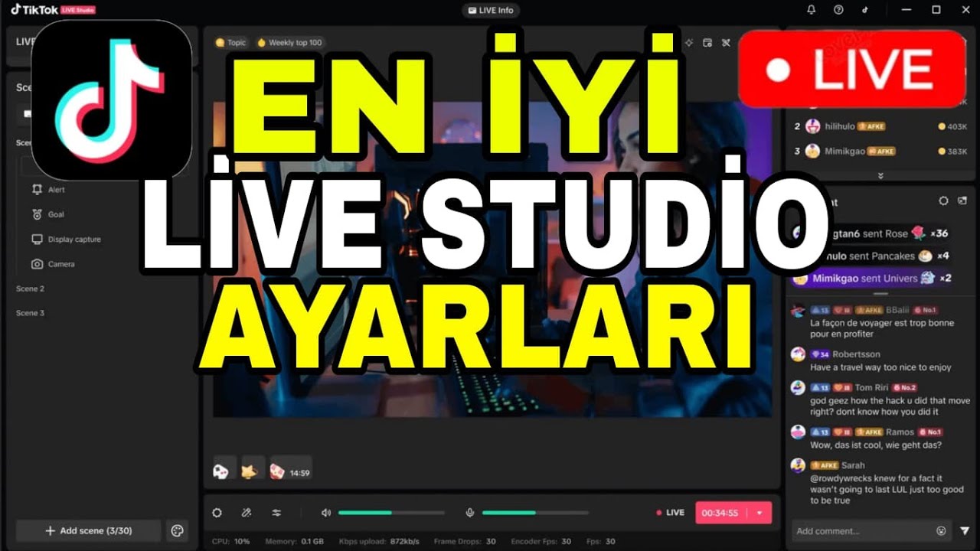The image size is (980, 551).
Task: Open the dropdown arrow beside live timer
Action: [x=759, y=513]
